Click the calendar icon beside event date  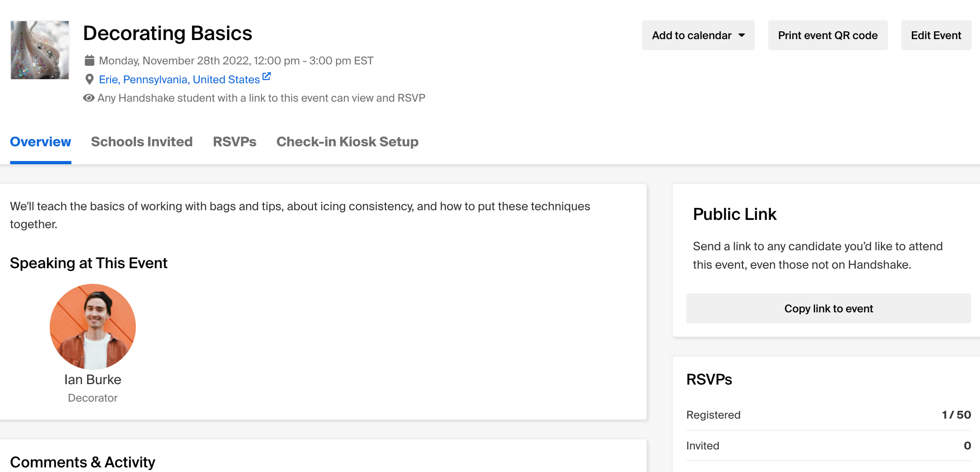[x=89, y=61]
